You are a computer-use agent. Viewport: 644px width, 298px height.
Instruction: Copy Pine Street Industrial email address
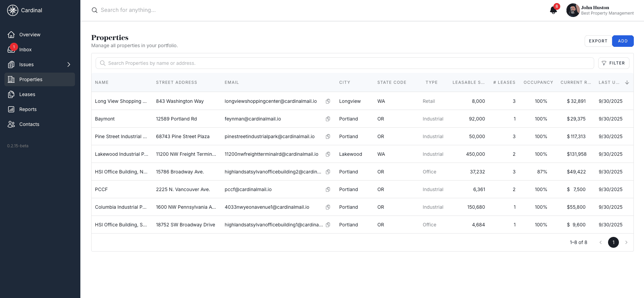click(328, 136)
